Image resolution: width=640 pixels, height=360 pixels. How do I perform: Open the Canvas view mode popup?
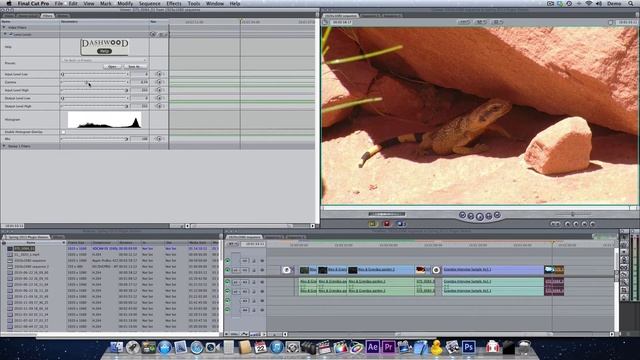(498, 22)
